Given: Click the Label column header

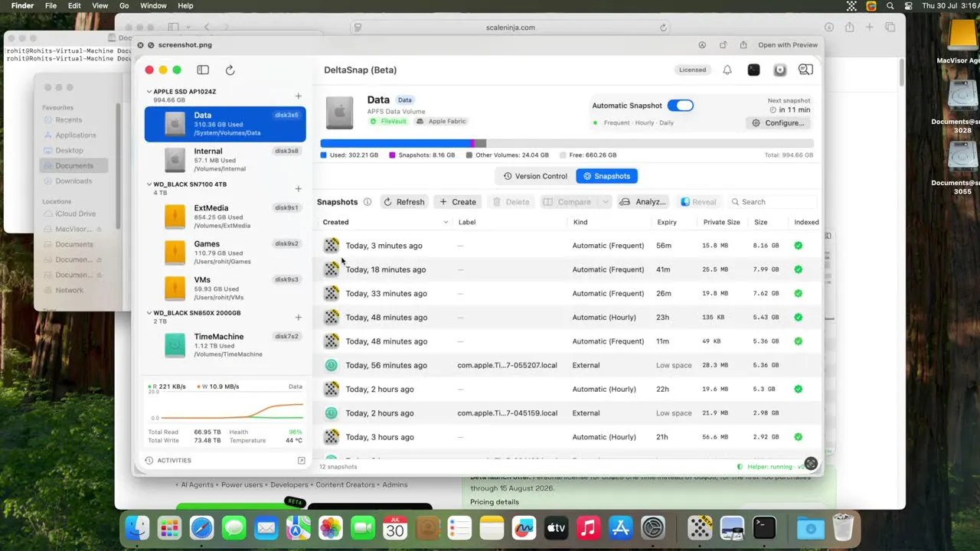Looking at the screenshot, I should coord(467,223).
